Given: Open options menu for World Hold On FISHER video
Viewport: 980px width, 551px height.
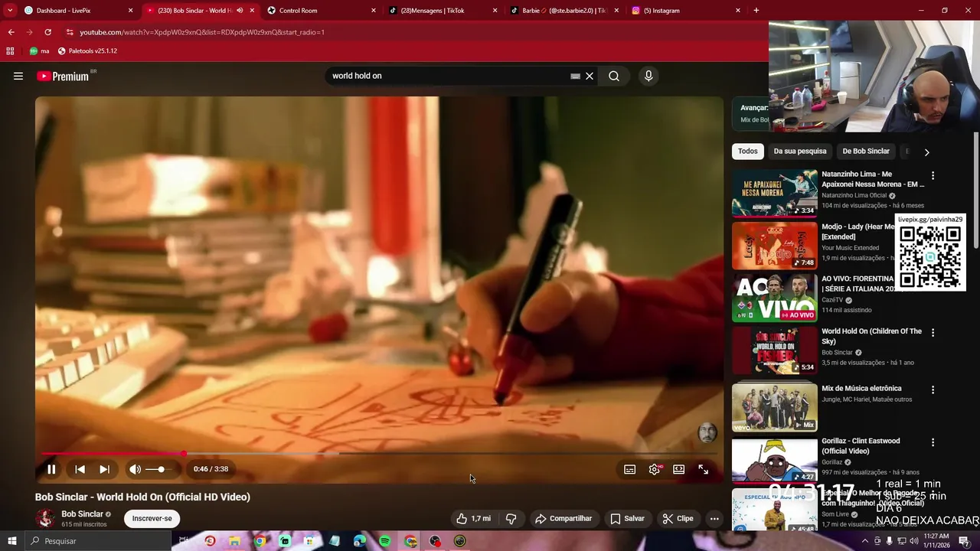Looking at the screenshot, I should click(x=933, y=333).
